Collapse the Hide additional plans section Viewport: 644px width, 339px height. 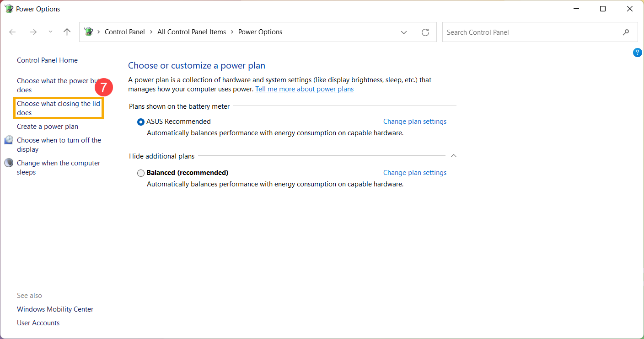pyautogui.click(x=454, y=156)
